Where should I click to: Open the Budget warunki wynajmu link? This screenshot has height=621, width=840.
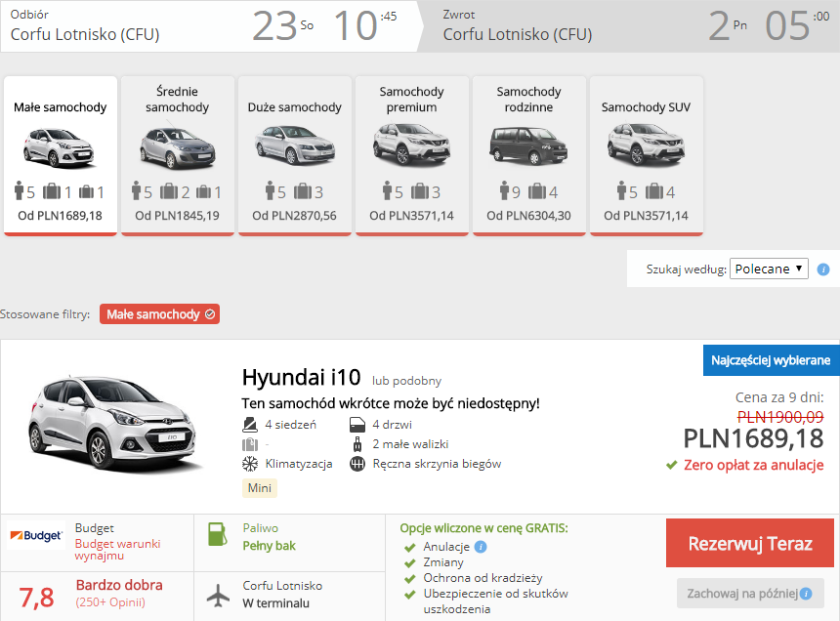pos(117,550)
